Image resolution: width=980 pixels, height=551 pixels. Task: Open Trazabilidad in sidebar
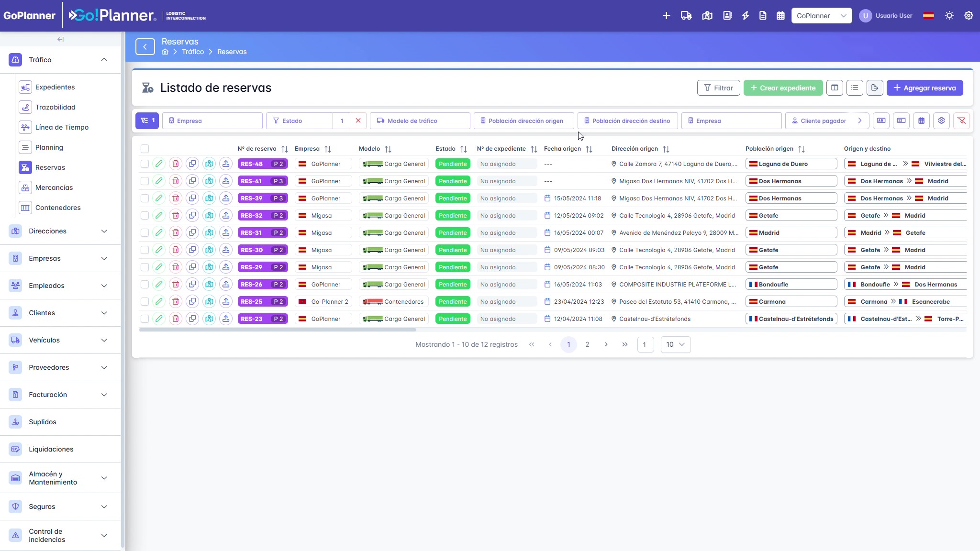(55, 108)
